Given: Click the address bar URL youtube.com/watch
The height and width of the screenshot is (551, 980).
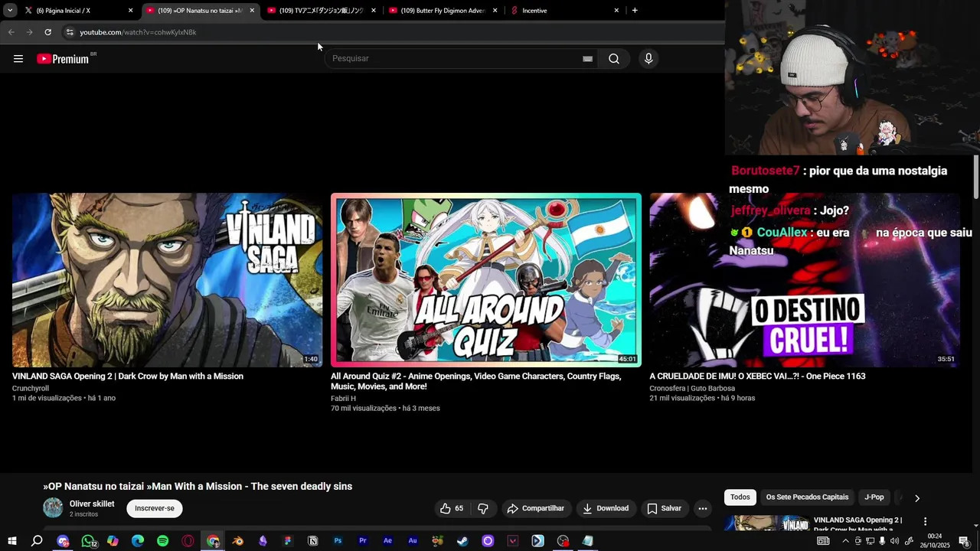Looking at the screenshot, I should pos(138,32).
